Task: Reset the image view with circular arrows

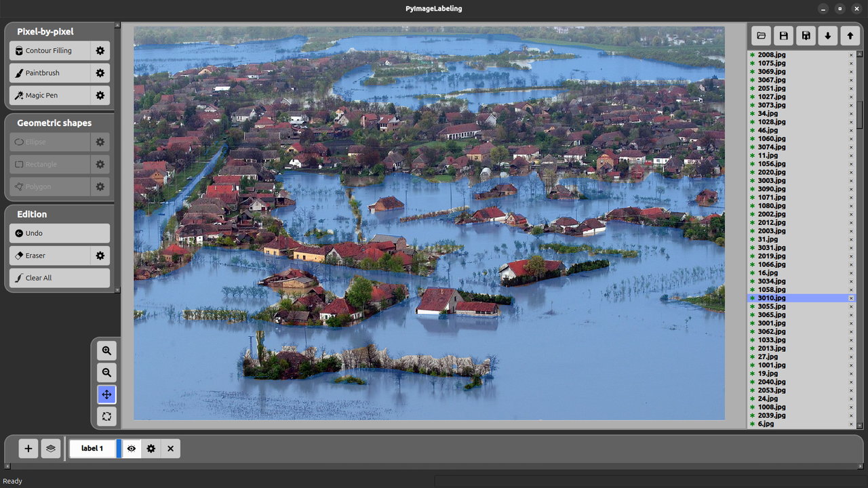Action: [x=106, y=417]
